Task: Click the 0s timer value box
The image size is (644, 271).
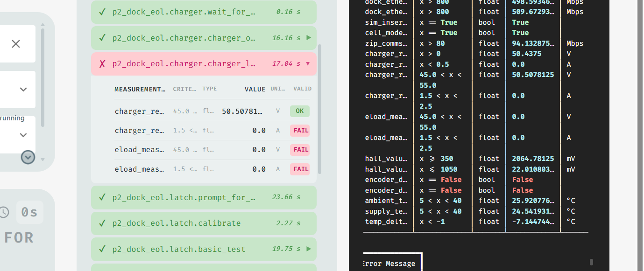Action: [30, 212]
